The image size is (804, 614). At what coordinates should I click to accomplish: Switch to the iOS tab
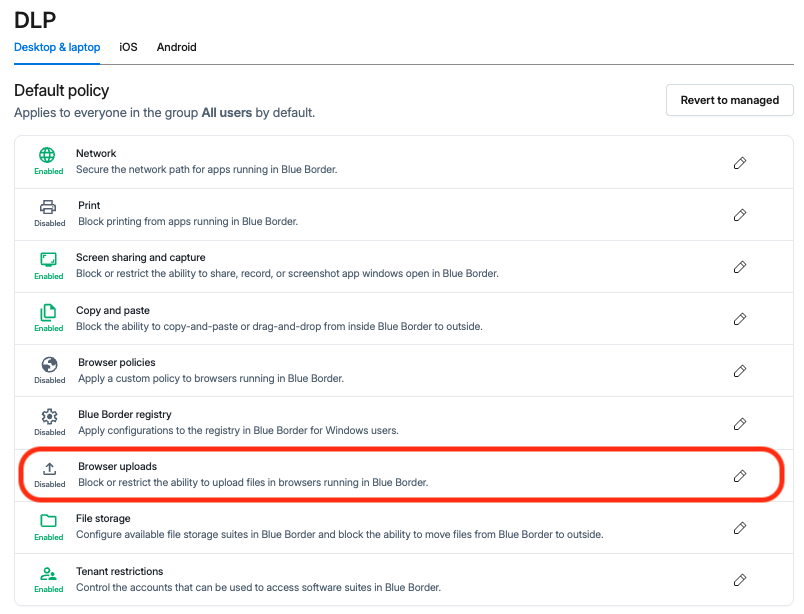(x=128, y=47)
